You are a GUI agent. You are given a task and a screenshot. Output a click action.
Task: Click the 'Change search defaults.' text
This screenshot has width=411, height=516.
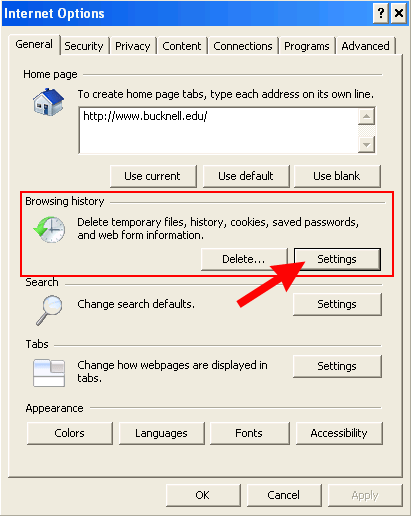136,304
